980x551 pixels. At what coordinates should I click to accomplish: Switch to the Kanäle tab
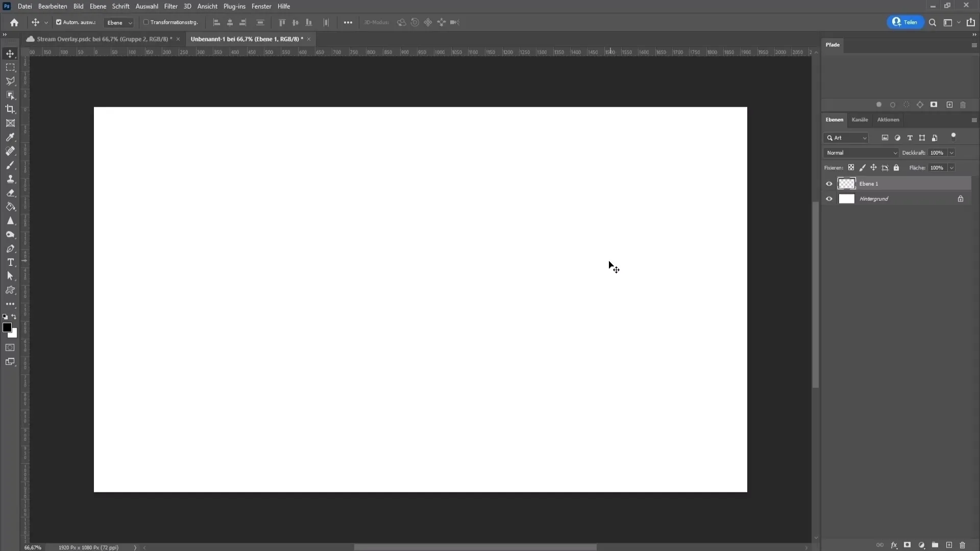[860, 120]
